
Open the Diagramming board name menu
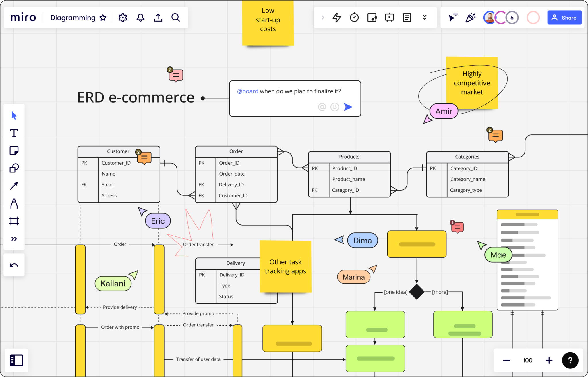pyautogui.click(x=73, y=18)
